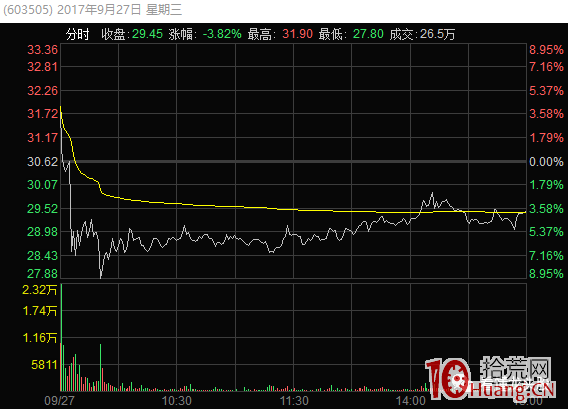Click the 1.16万 volume axis label

[x=39, y=338]
